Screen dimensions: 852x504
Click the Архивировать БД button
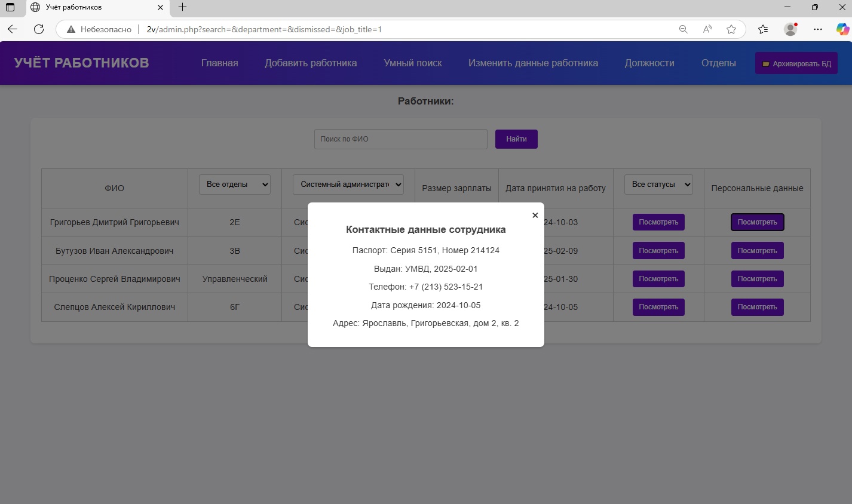tap(796, 63)
